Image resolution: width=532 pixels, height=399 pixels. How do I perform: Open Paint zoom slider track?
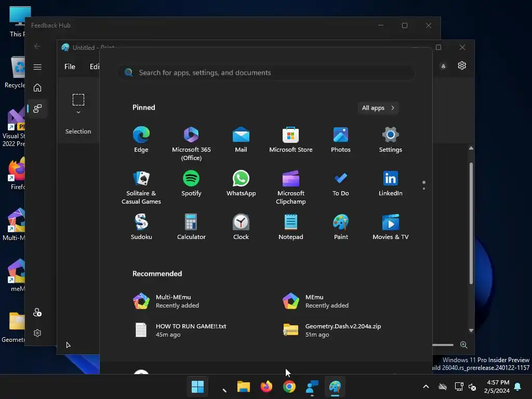[443, 345]
